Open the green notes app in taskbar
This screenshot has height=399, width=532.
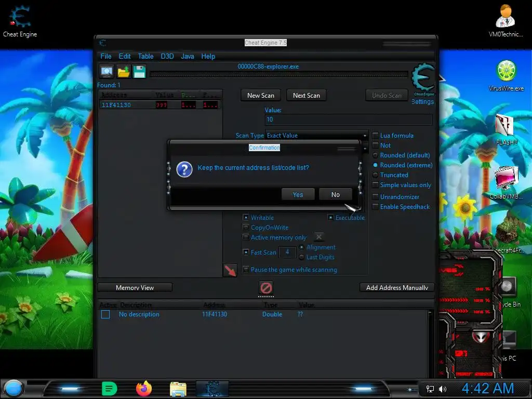pos(109,389)
